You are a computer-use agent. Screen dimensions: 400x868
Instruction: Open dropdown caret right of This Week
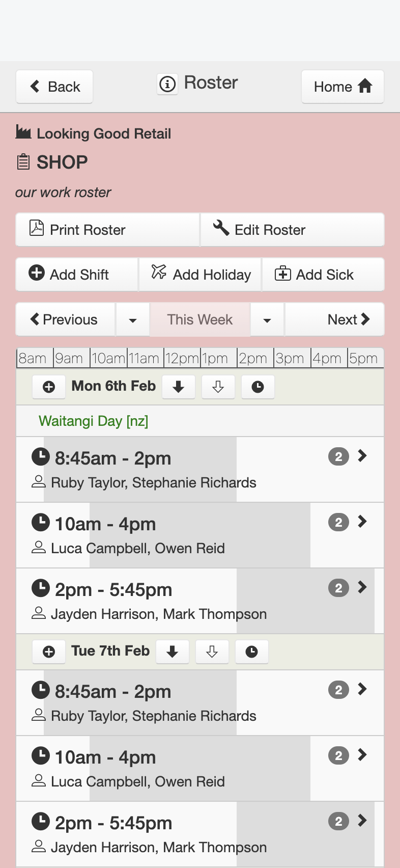(x=267, y=320)
